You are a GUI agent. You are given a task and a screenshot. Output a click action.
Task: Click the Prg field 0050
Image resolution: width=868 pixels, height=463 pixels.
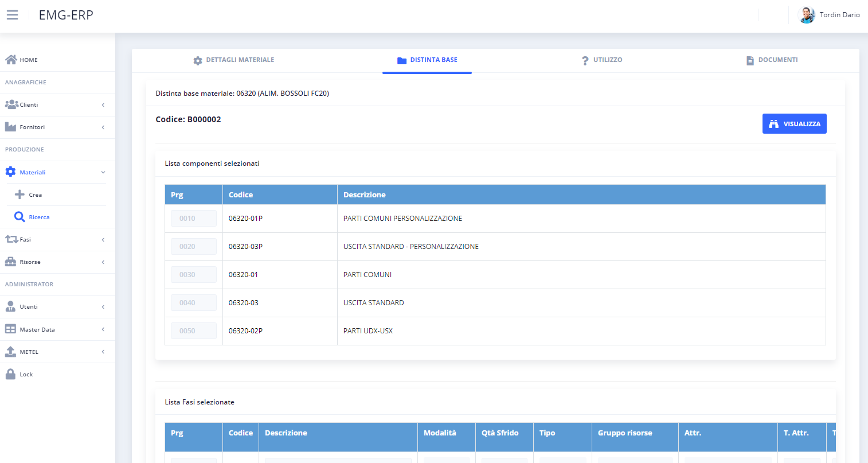pyautogui.click(x=194, y=331)
